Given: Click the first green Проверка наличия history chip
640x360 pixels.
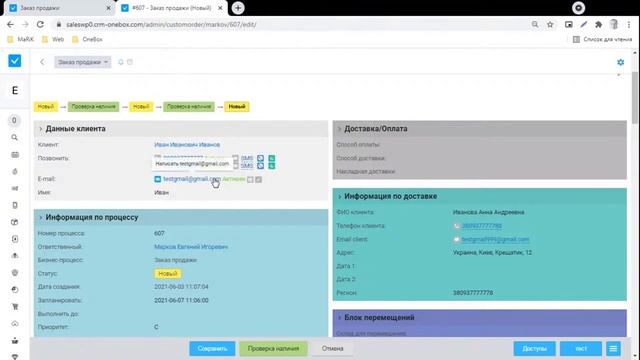Looking at the screenshot, I should (x=93, y=107).
